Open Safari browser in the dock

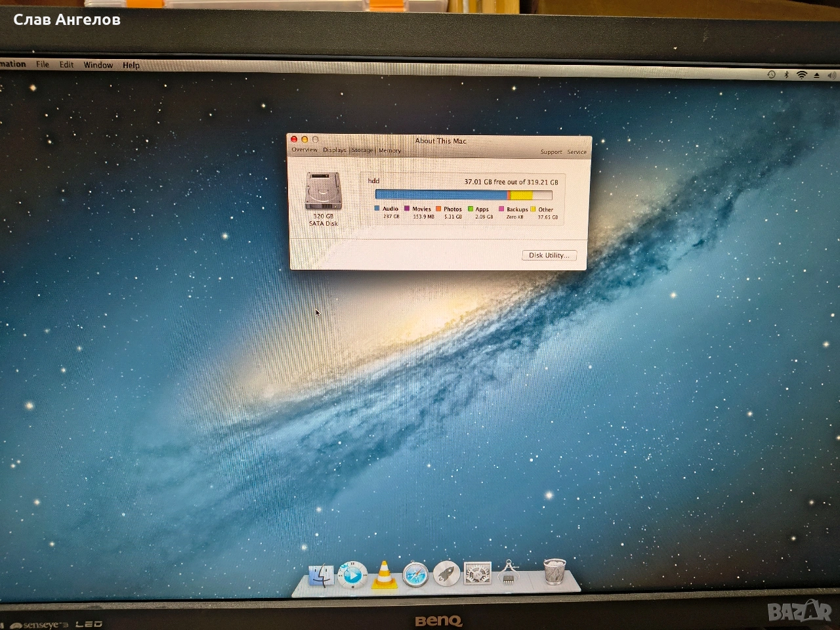coord(415,575)
